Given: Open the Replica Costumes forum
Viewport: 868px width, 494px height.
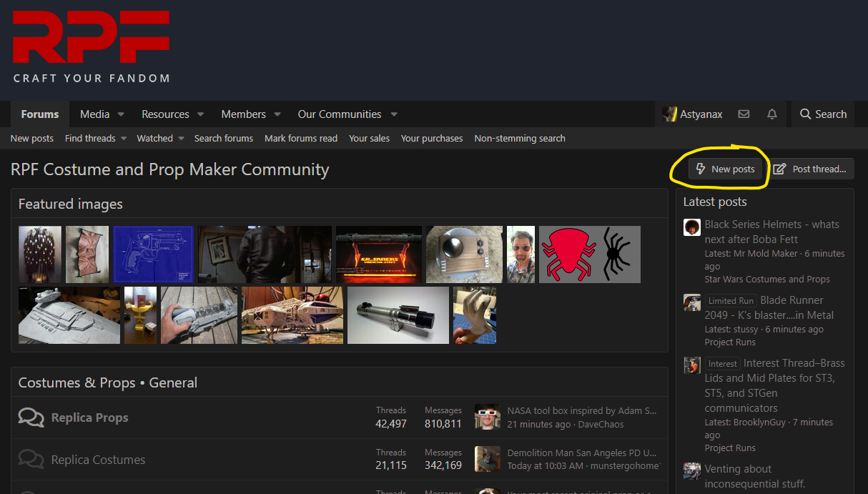Looking at the screenshot, I should tap(98, 460).
